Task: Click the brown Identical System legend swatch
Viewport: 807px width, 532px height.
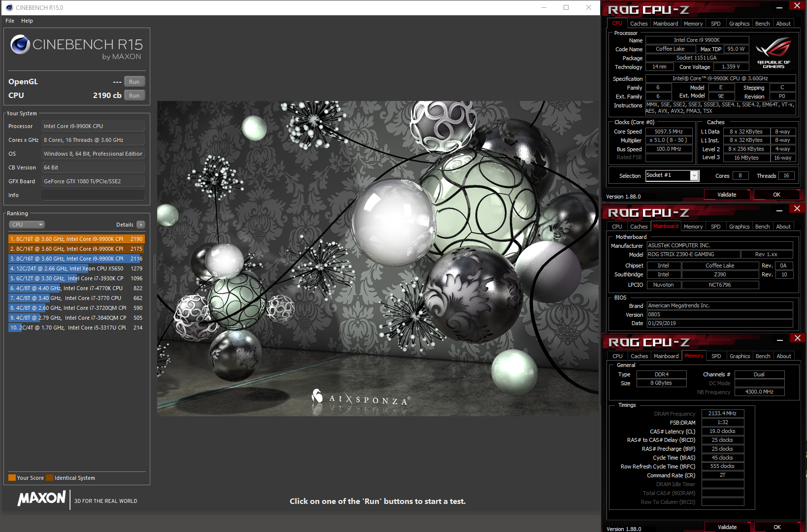Action: tap(49, 478)
